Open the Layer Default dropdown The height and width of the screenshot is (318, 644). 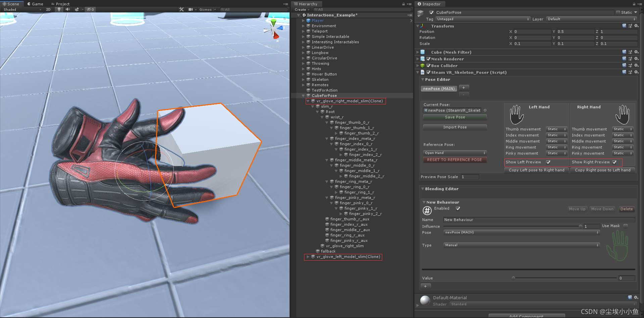592,19
